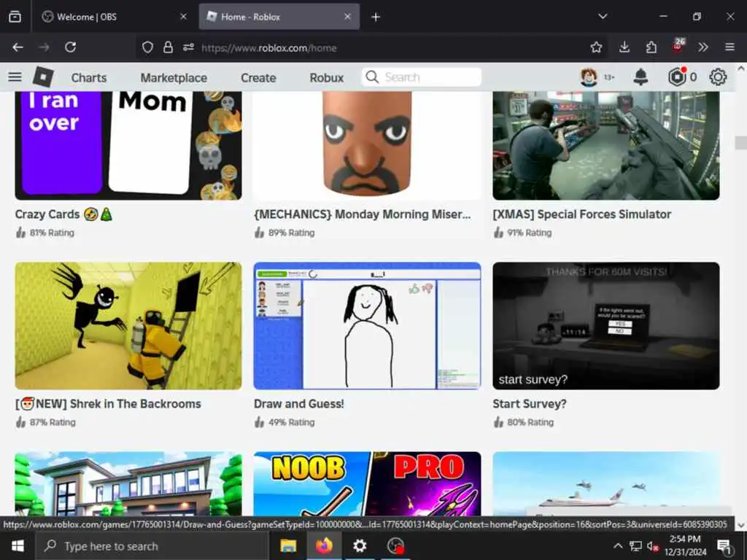Click the 91% Rating text
The image size is (747, 560).
[530, 233]
